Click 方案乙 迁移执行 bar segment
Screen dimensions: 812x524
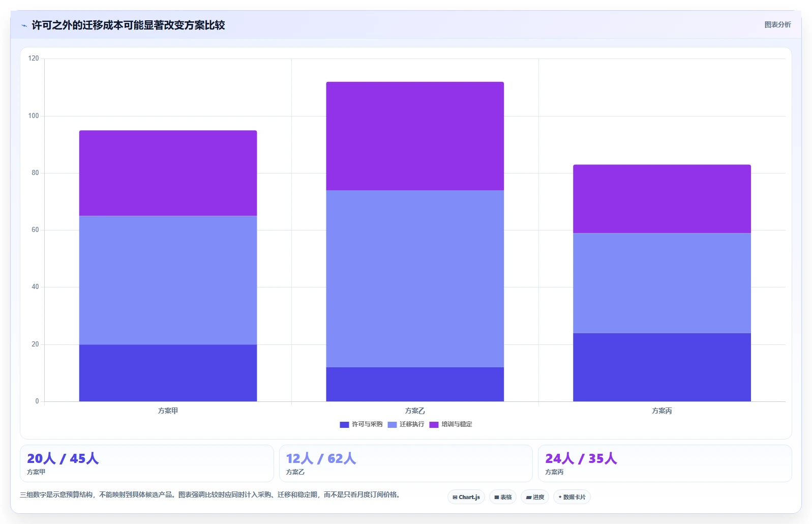(x=415, y=279)
